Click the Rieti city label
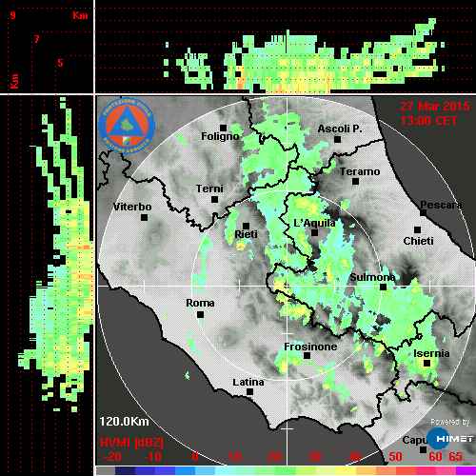The width and height of the screenshot is (476, 476). [x=246, y=234]
